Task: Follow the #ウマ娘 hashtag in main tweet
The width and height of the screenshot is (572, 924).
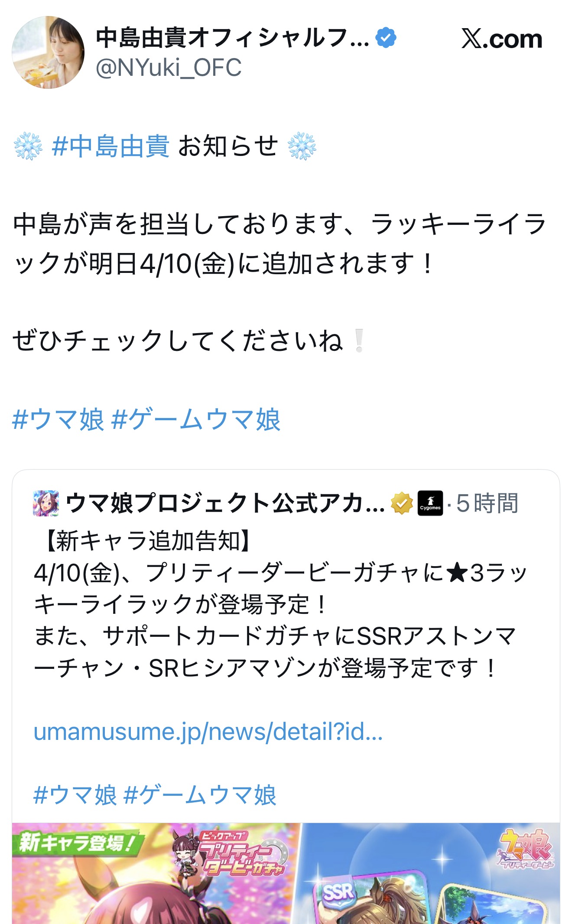Action: pyautogui.click(x=58, y=419)
